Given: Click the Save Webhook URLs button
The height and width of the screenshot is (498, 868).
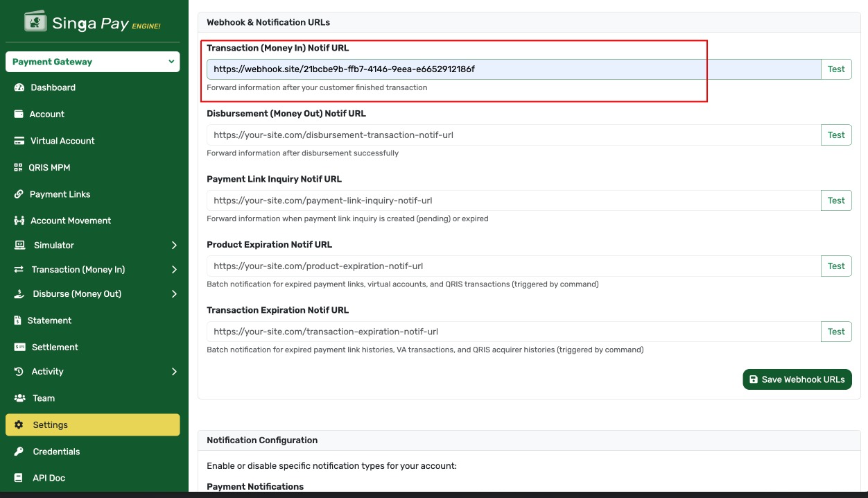Looking at the screenshot, I should [797, 379].
